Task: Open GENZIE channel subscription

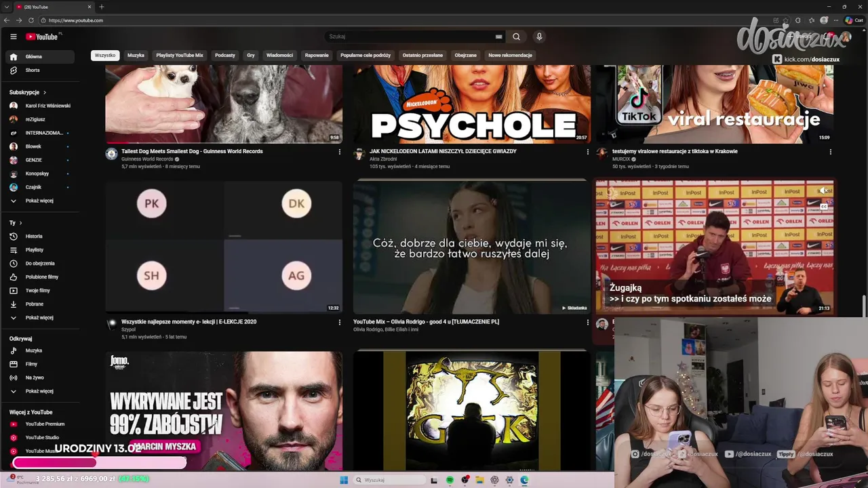Action: point(40,160)
